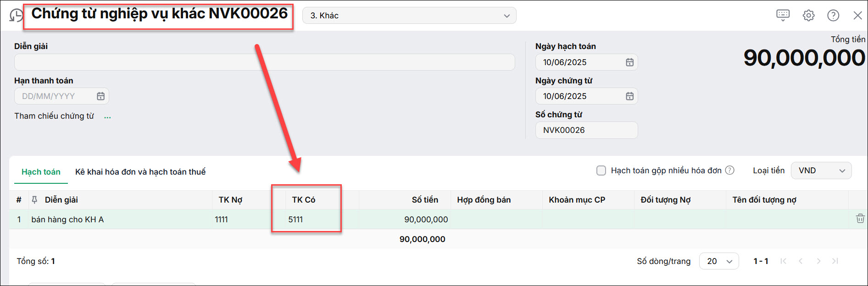The image size is (868, 286).
Task: Switch to Kê khai hóa đơn và hạch toán thuế tab
Action: (140, 172)
